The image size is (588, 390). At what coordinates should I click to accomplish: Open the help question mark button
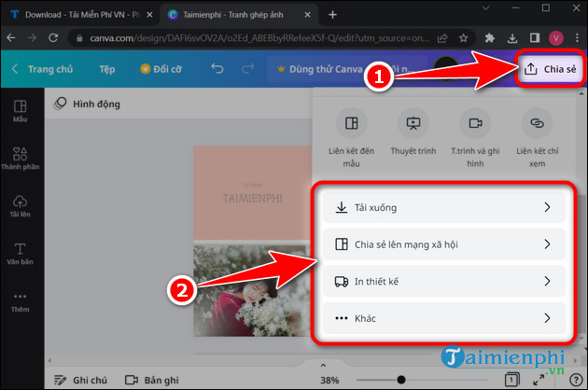point(576,380)
